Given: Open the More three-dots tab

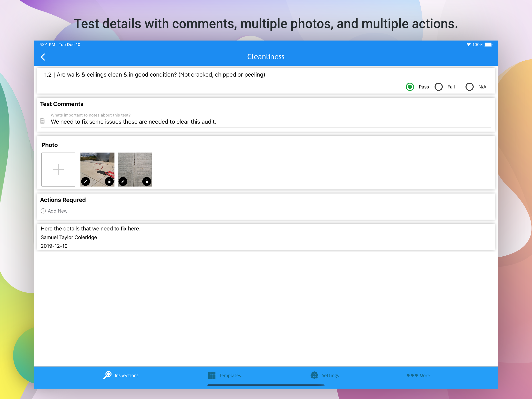Looking at the screenshot, I should click(x=412, y=375).
